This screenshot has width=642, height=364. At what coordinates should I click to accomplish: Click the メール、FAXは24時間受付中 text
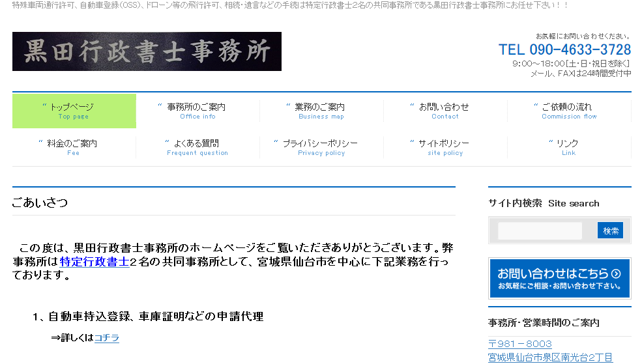[581, 74]
